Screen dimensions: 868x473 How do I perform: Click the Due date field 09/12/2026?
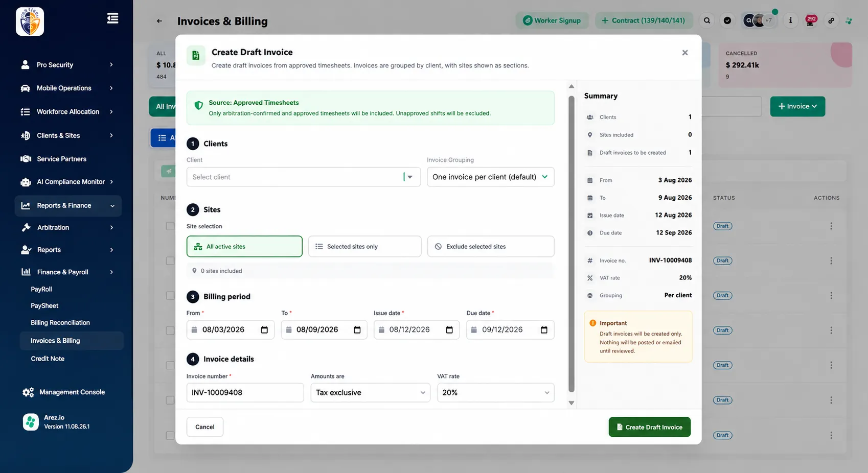pyautogui.click(x=510, y=330)
